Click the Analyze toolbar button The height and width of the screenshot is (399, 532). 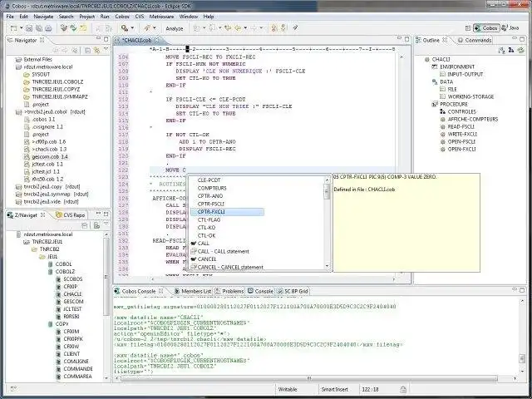[x=175, y=27]
